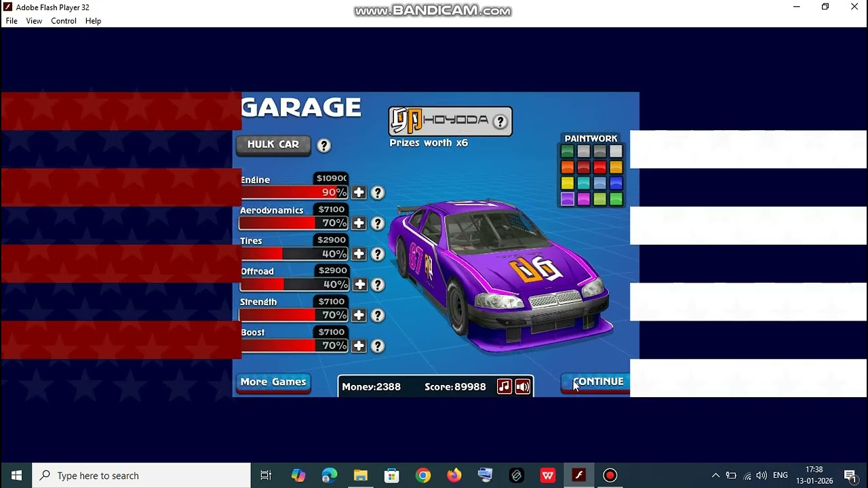Pick the selected purple paint swatch
Viewport: 868px width, 488px height.
568,199
